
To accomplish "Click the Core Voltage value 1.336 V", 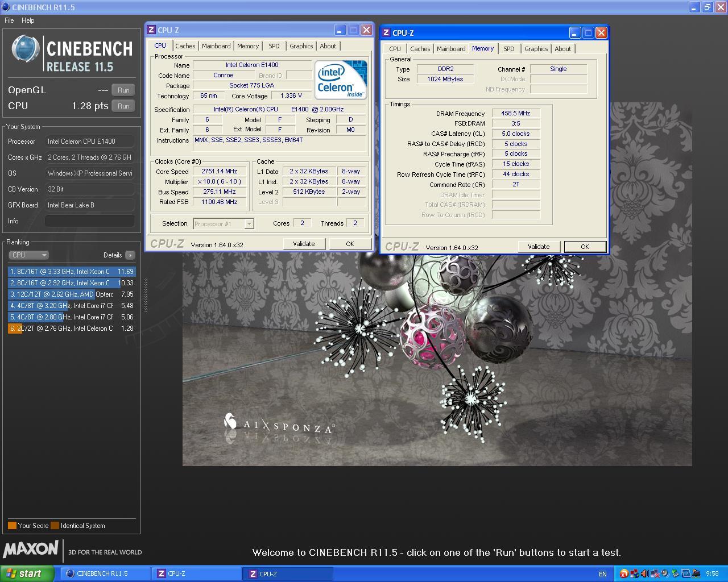I will tap(291, 95).
